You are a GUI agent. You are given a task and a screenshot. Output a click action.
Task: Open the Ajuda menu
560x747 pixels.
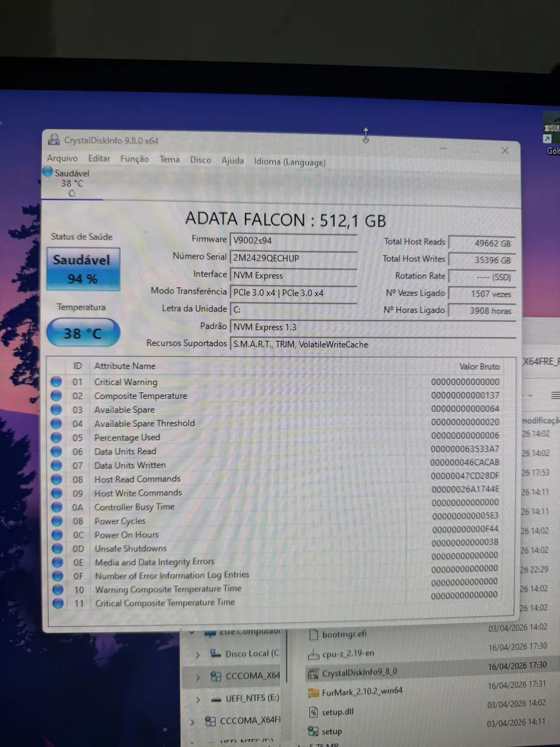[233, 160]
